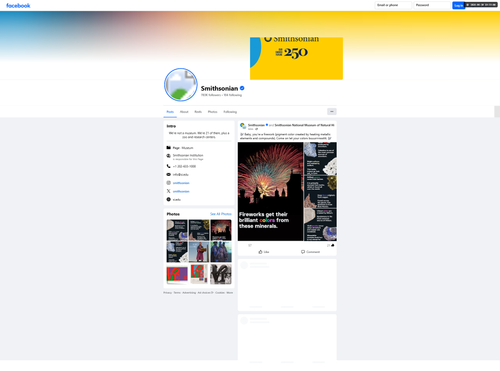Open the Instagram smithsonian link
The image size is (500, 371).
(181, 183)
